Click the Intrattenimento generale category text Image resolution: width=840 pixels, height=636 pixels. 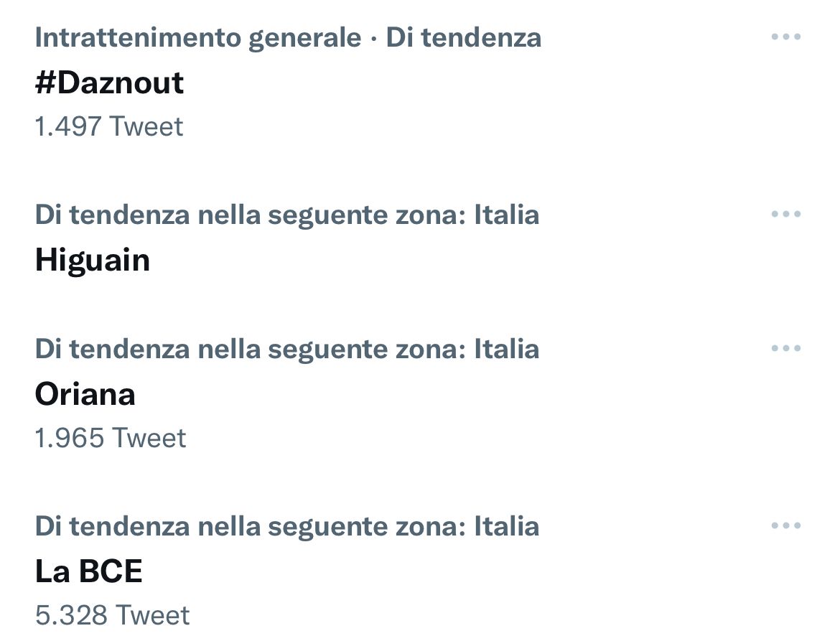197,37
